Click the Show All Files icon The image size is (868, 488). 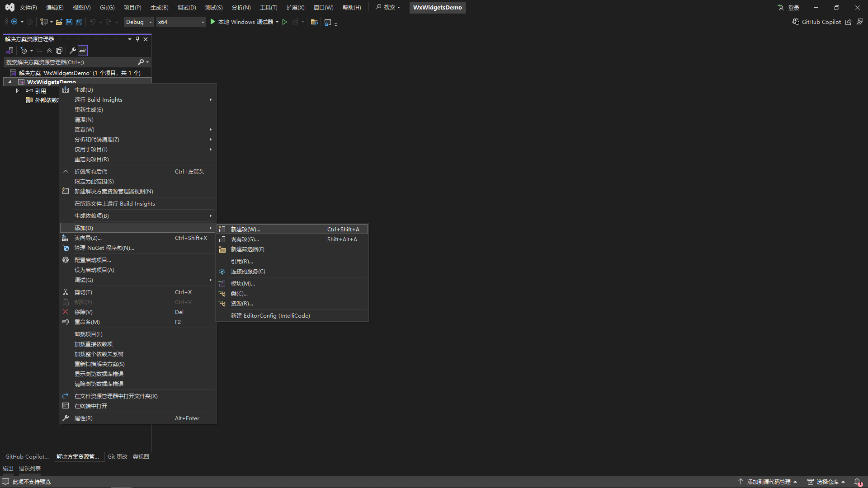59,51
